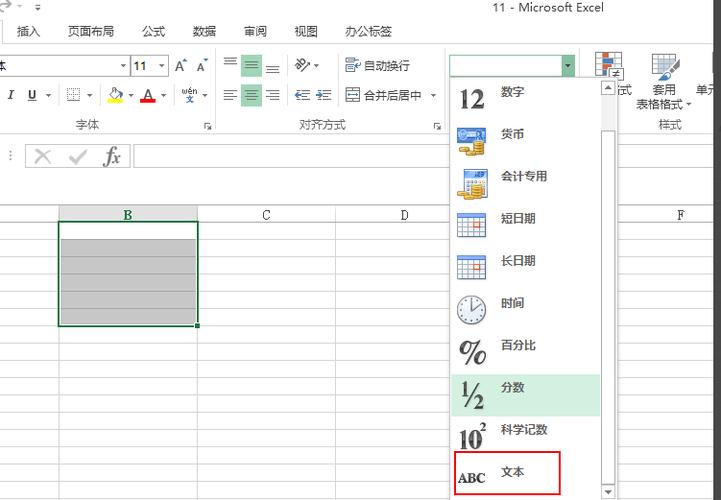721x500 pixels.
Task: Apply the 百分比 percentage format
Action: [x=526, y=353]
